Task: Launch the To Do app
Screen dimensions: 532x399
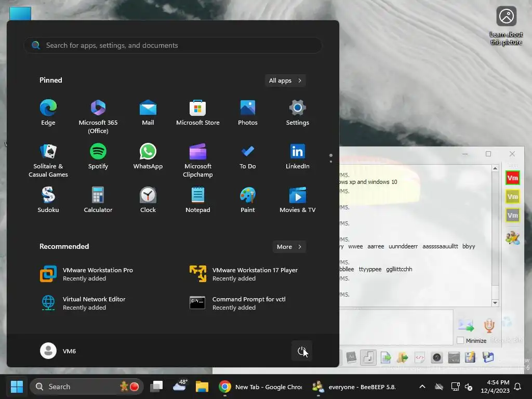Action: point(248,156)
